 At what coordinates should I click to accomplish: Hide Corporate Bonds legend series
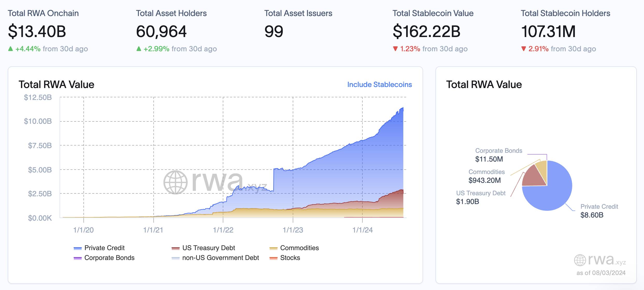point(109,258)
